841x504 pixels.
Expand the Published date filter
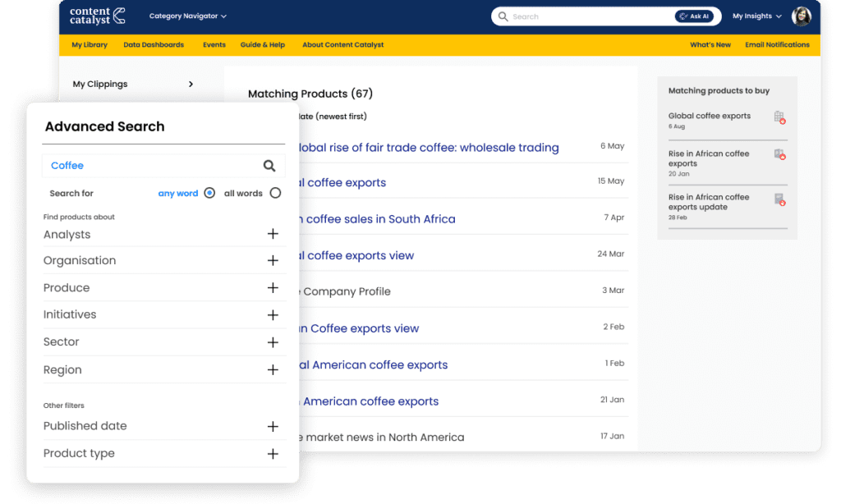pos(273,426)
